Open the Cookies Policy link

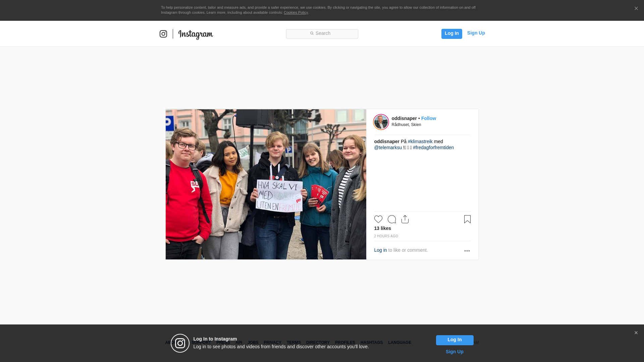tap(296, 12)
